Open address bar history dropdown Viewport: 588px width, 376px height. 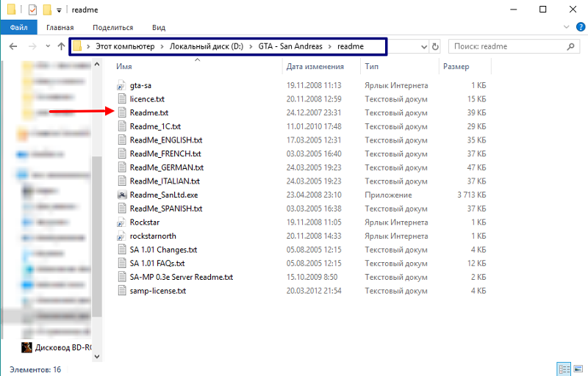[423, 46]
